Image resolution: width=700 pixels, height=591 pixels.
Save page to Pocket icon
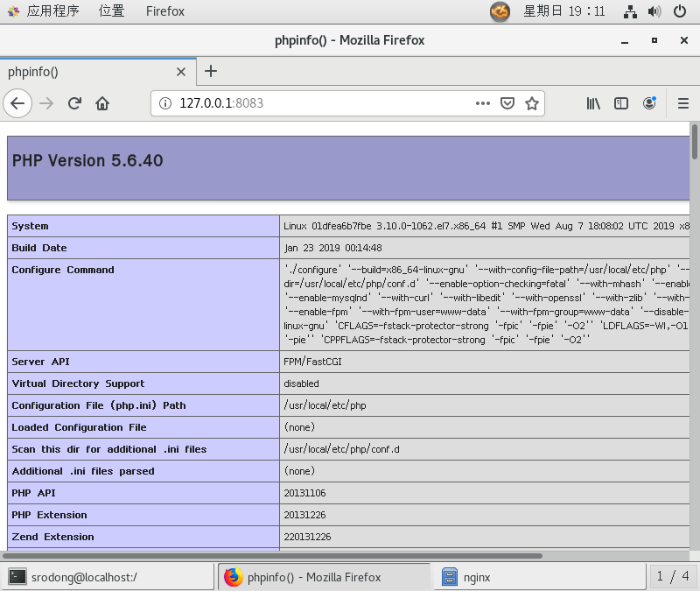507,103
